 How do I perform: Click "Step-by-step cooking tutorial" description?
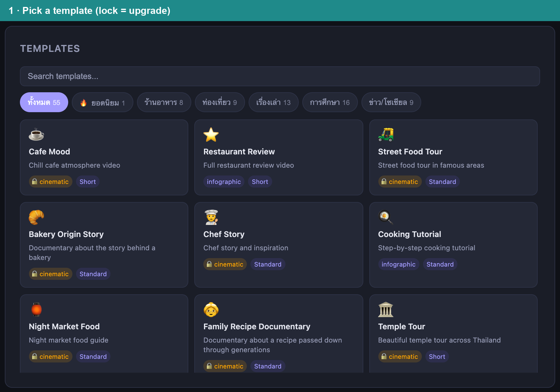tap(427, 248)
